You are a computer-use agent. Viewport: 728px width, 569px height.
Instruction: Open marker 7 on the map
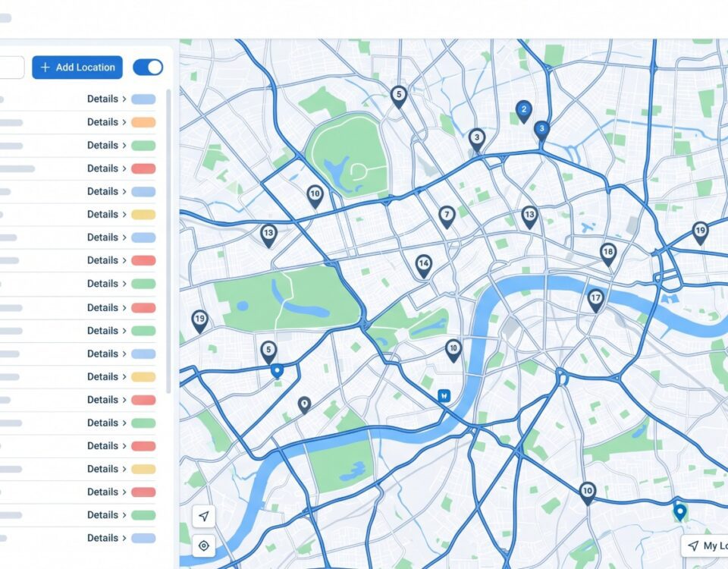pos(447,216)
